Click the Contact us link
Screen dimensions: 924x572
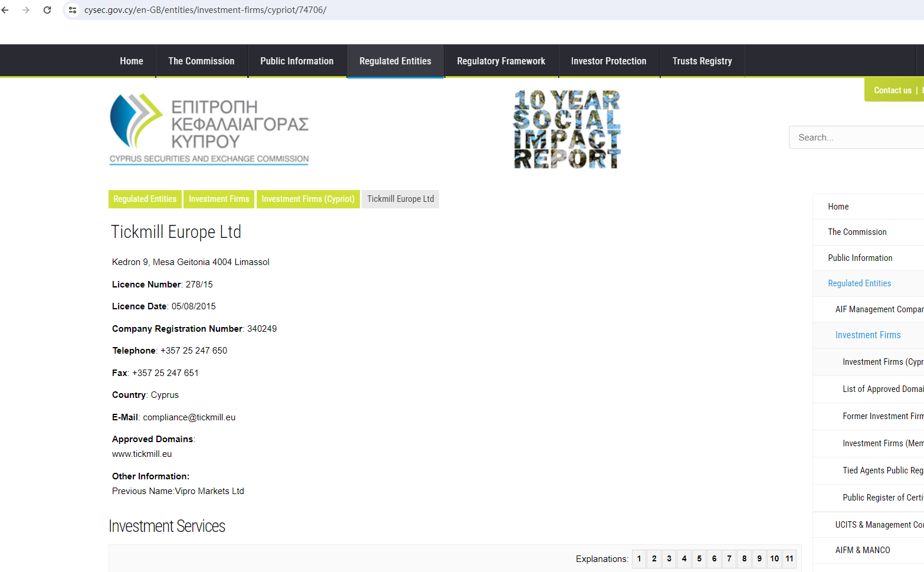coord(893,90)
